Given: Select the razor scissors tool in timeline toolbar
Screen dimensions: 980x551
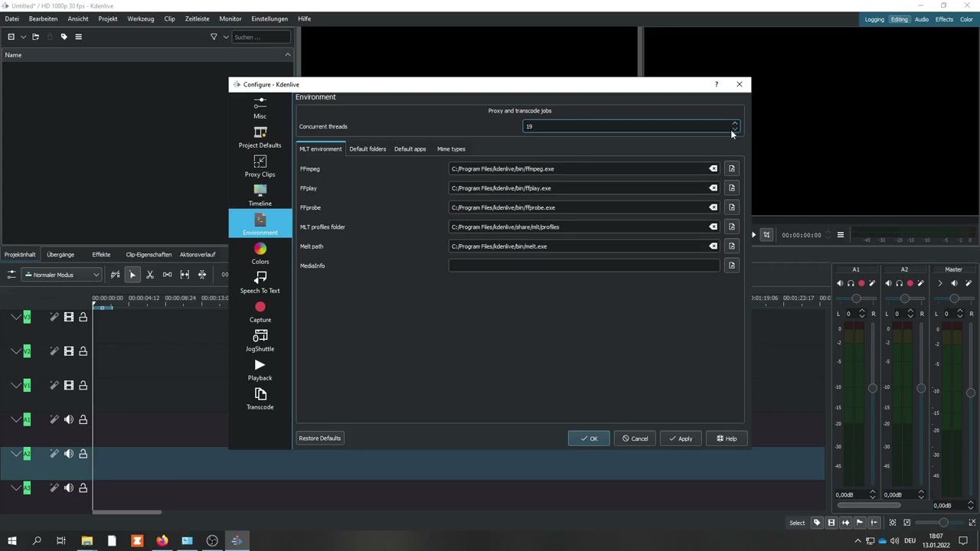Looking at the screenshot, I should [x=150, y=275].
